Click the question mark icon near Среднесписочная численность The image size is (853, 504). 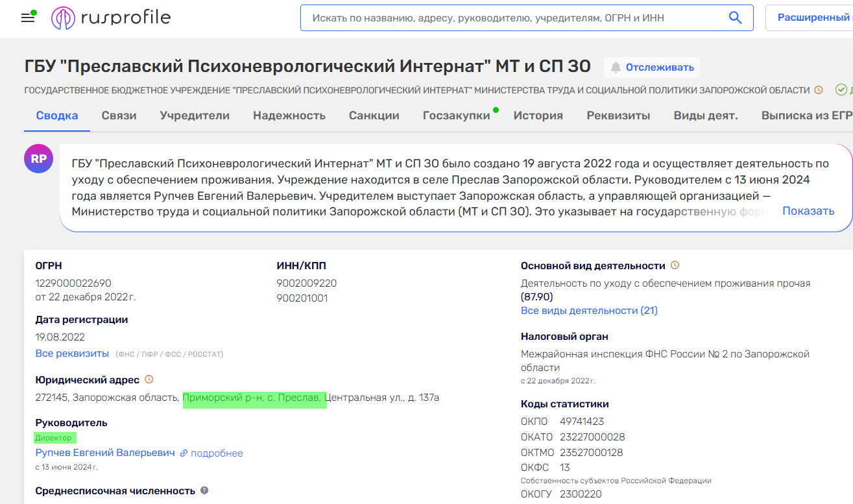click(204, 490)
